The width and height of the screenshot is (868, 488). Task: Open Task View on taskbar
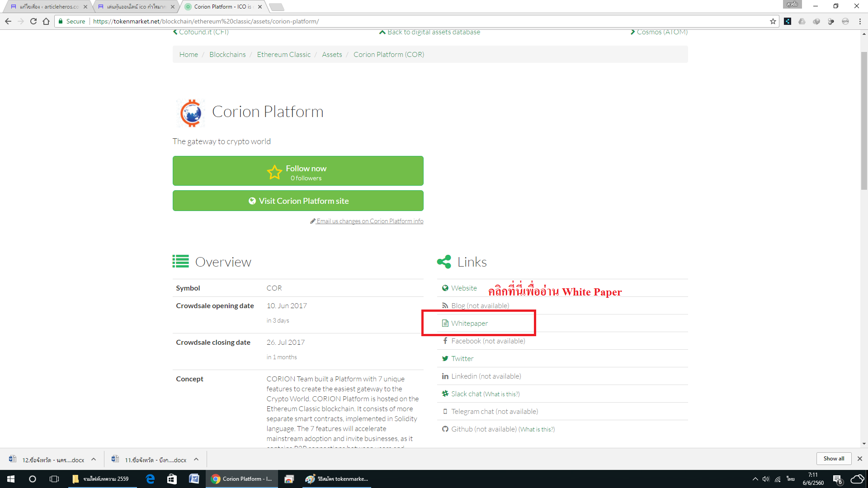click(x=54, y=479)
